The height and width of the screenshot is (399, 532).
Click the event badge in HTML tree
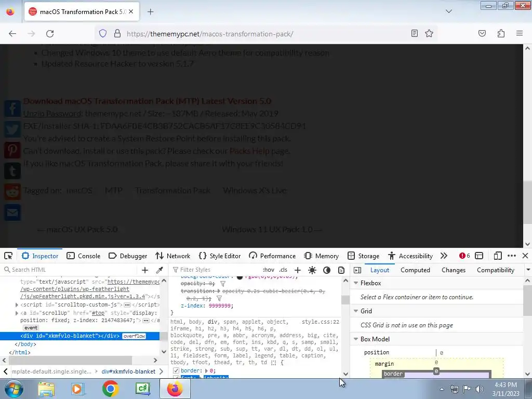click(31, 328)
